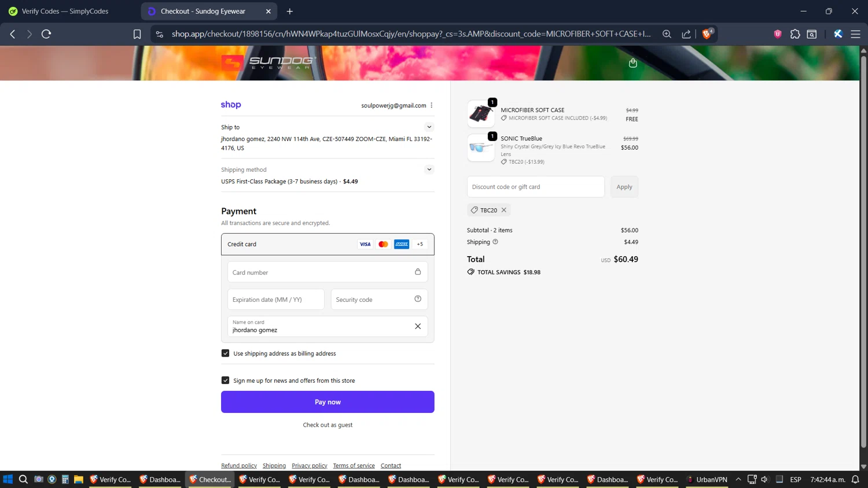The height and width of the screenshot is (488, 868).
Task: Open the extensions puzzle icon
Action: point(795,34)
